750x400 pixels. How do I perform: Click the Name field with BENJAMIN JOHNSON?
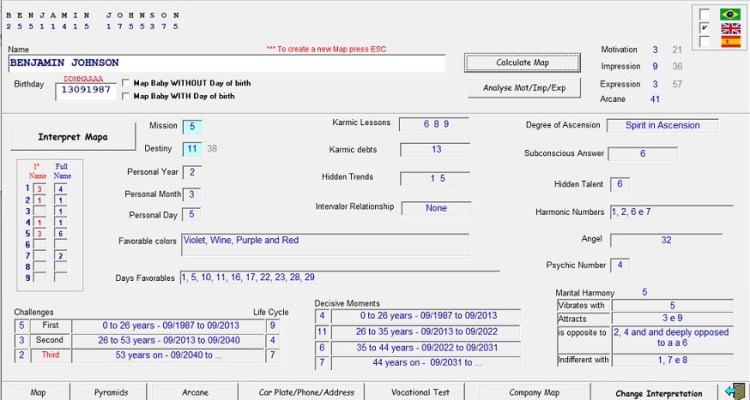click(x=225, y=63)
